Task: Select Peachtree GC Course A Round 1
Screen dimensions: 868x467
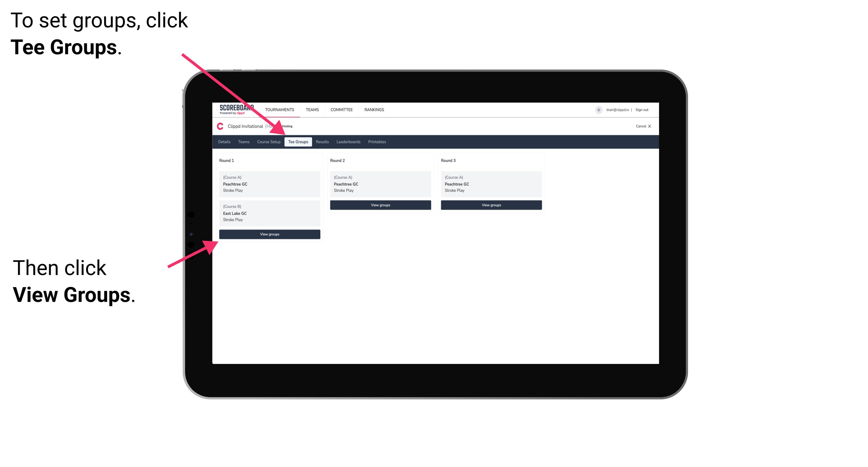Action: click(269, 184)
